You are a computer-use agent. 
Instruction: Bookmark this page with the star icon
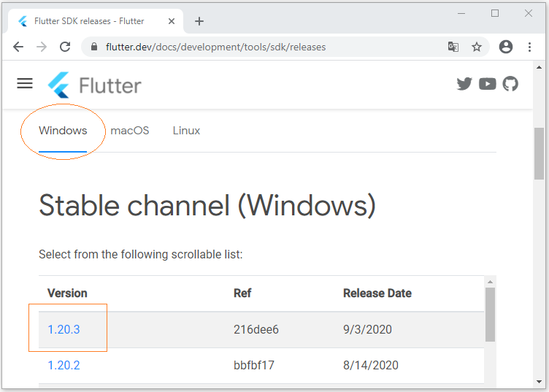coord(477,47)
